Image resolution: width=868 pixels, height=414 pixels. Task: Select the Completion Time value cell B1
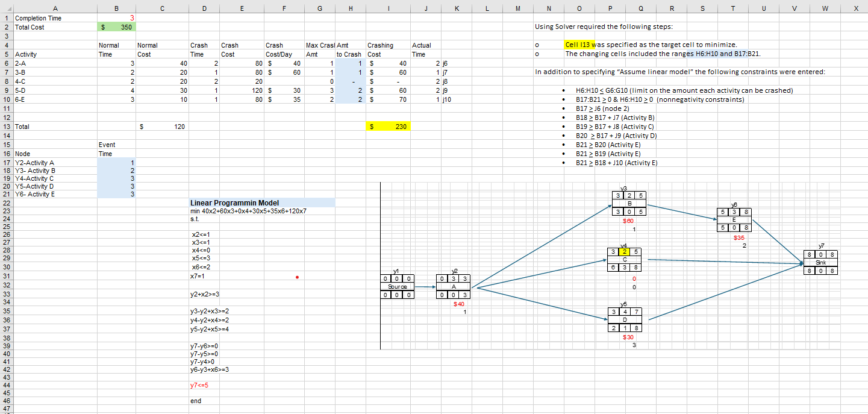[x=116, y=18]
